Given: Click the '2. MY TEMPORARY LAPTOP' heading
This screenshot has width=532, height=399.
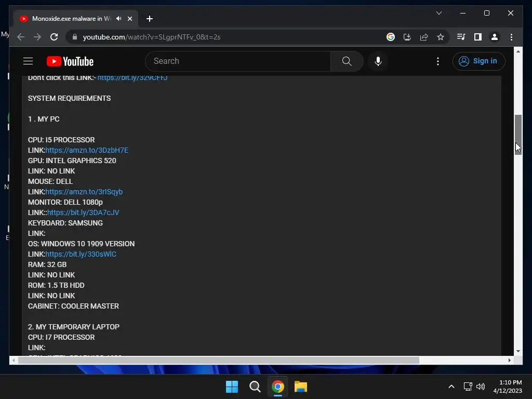Looking at the screenshot, I should (x=74, y=327).
